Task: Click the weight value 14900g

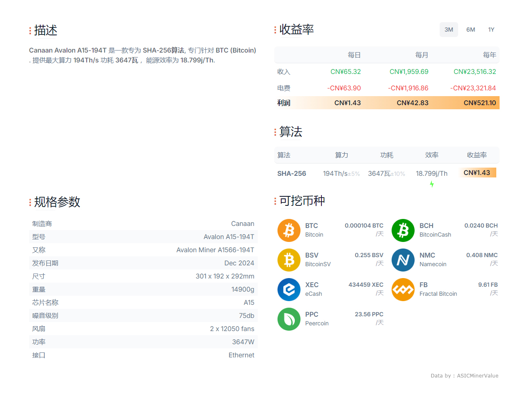Action: pyautogui.click(x=243, y=289)
